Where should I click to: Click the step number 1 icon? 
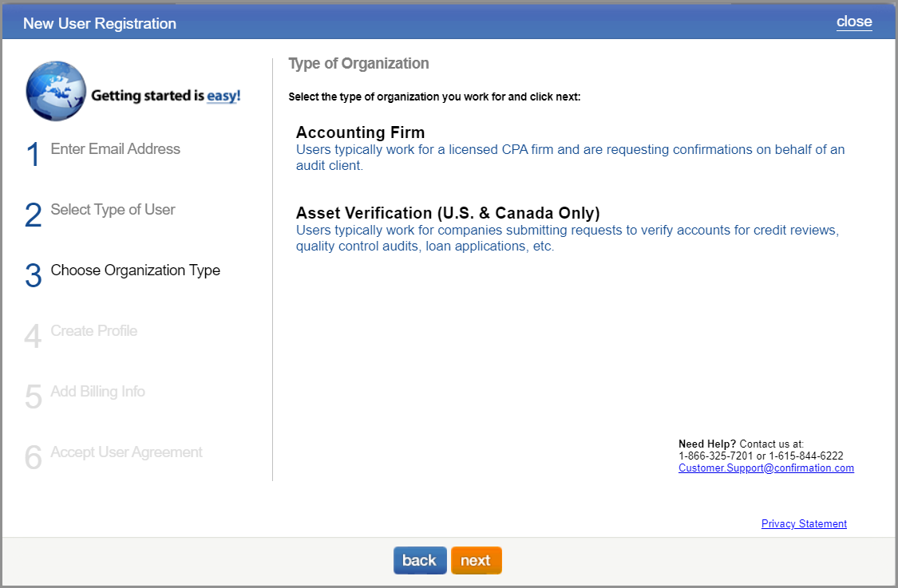(x=33, y=155)
